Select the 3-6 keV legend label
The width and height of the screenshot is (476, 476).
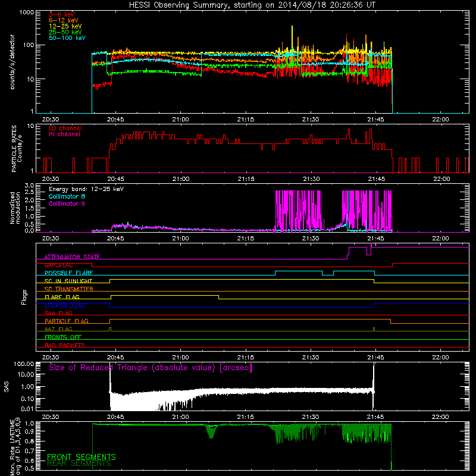pos(62,14)
